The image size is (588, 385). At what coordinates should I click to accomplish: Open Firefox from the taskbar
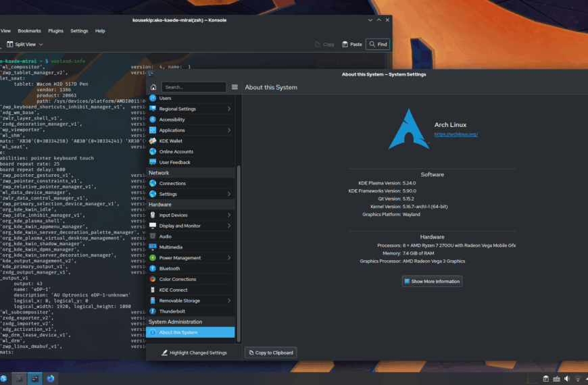[x=51, y=379]
